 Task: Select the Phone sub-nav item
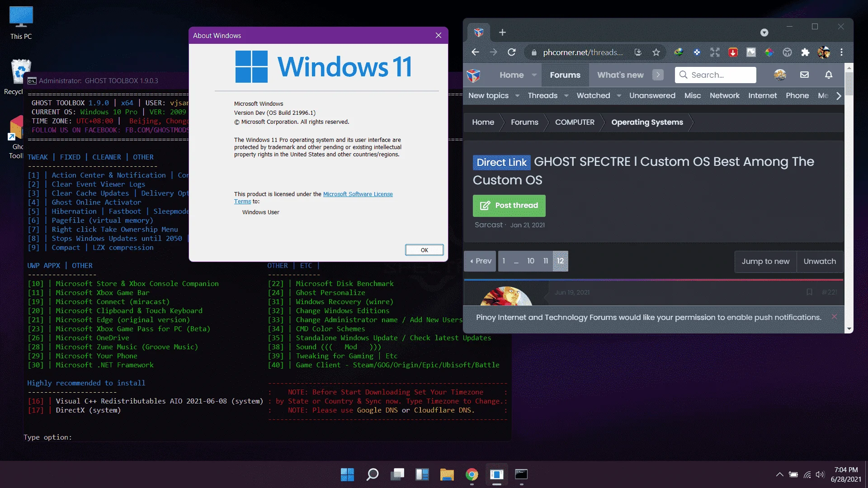tap(797, 96)
